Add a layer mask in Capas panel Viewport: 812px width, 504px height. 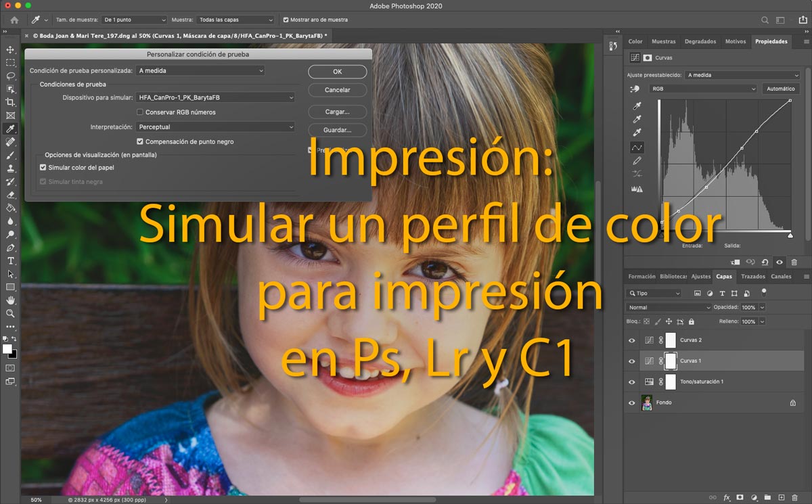click(740, 497)
